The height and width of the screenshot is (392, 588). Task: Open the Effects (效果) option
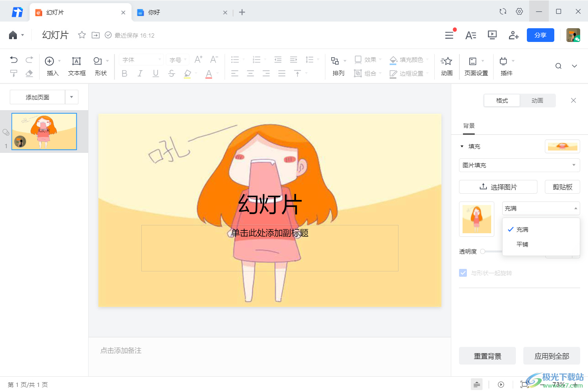click(x=367, y=60)
